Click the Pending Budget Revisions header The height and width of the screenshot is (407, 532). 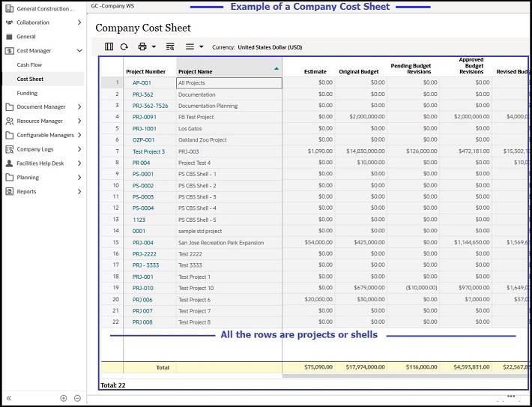click(411, 68)
